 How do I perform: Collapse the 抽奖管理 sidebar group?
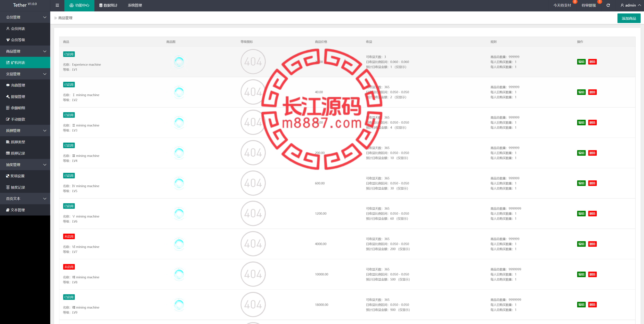point(25,164)
